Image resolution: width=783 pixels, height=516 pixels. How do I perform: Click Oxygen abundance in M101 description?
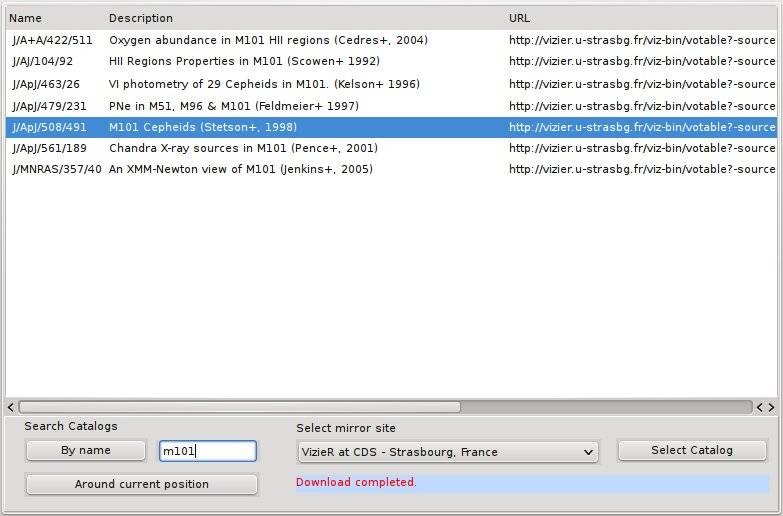pyautogui.click(x=268, y=40)
